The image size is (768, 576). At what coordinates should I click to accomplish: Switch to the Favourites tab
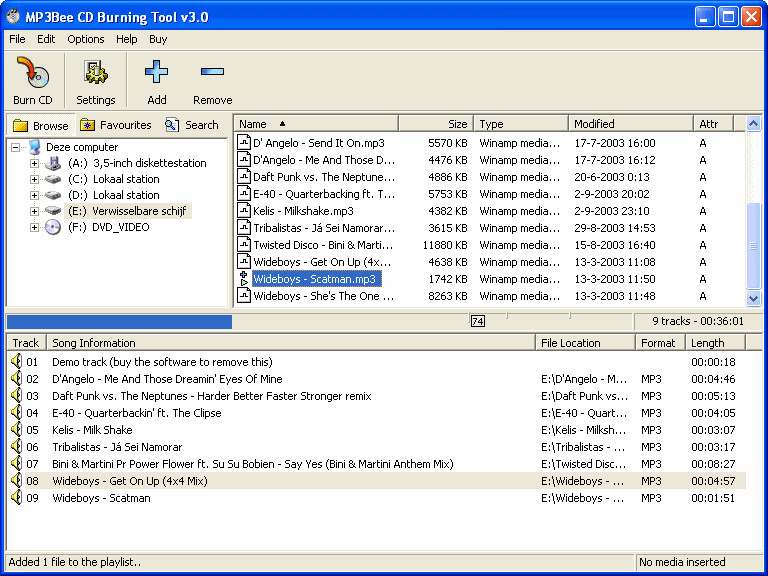pyautogui.click(x=116, y=125)
